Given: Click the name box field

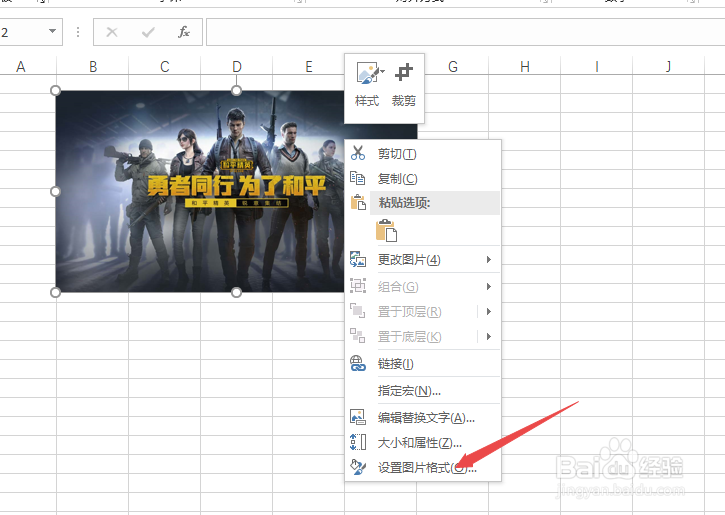Looking at the screenshot, I should point(23,32).
